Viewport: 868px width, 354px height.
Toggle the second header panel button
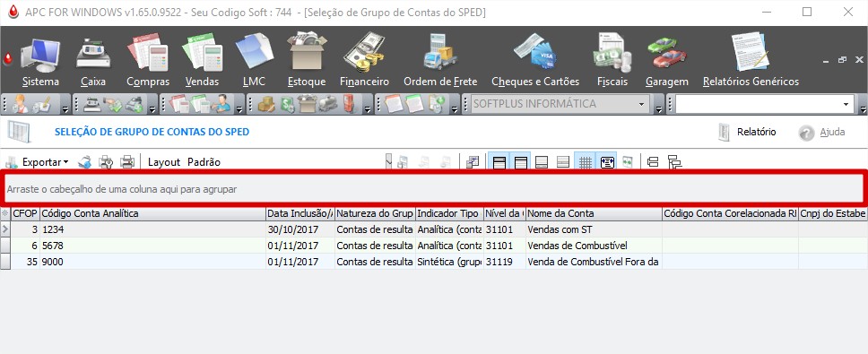point(520,162)
